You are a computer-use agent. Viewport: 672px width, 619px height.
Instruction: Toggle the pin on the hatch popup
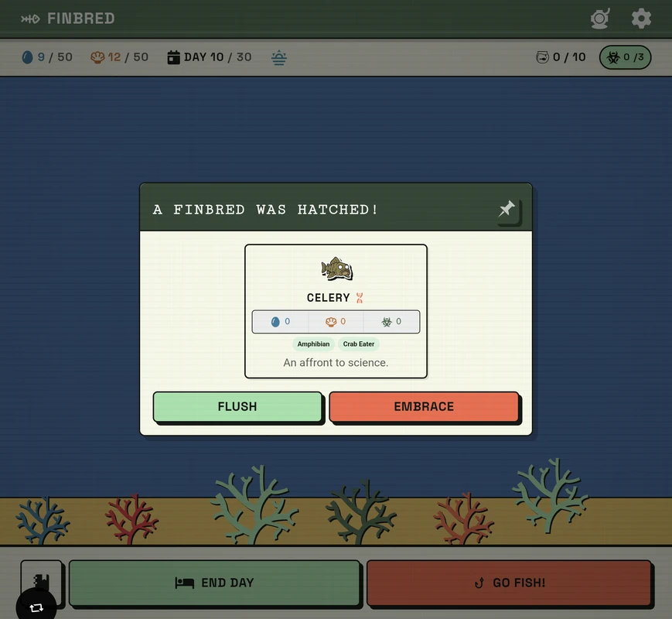tap(507, 209)
